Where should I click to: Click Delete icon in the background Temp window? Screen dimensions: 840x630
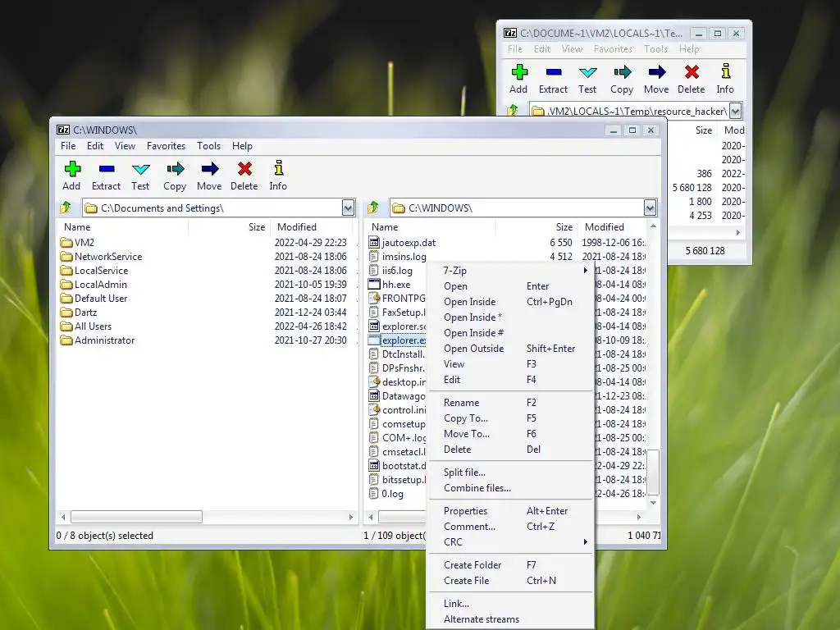pyautogui.click(x=692, y=72)
